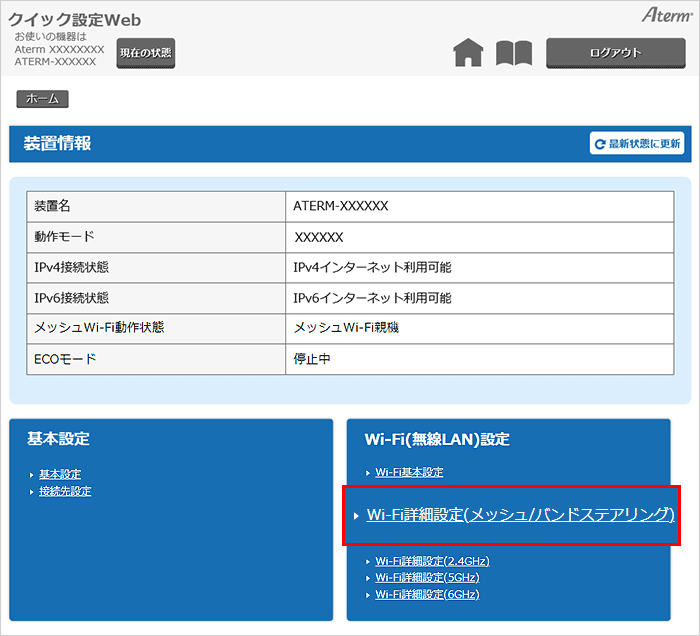Click the 停止中 ECO mode value

tap(312, 358)
